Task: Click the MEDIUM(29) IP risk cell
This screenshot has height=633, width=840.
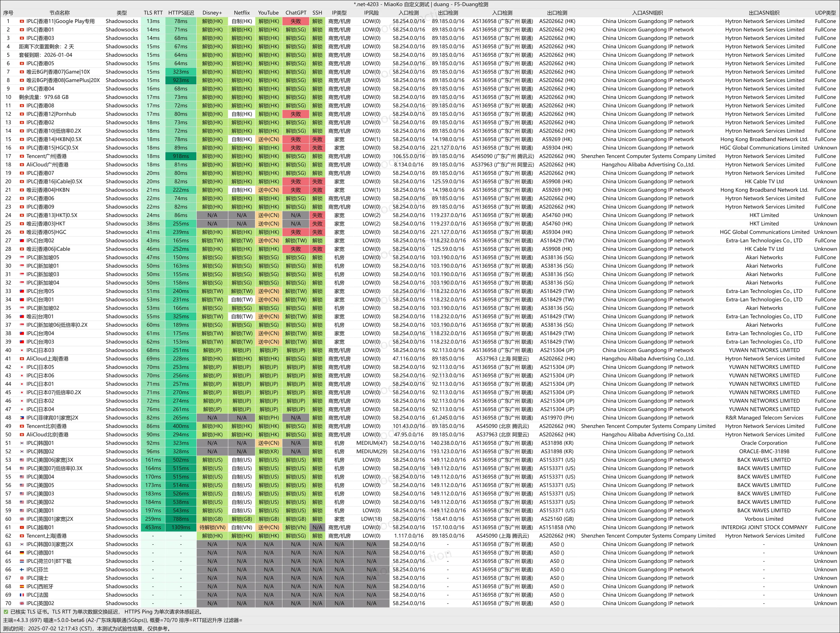Action: pyautogui.click(x=371, y=451)
